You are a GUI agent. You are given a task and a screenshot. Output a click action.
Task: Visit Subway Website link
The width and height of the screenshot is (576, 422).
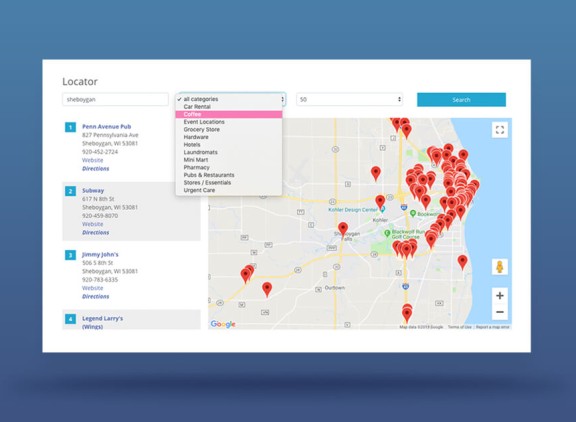tap(93, 224)
